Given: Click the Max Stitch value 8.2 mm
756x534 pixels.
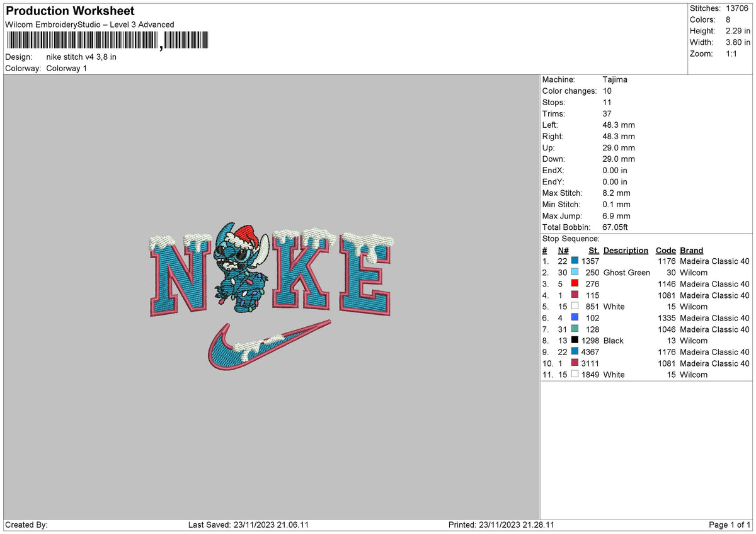Looking at the screenshot, I should (616, 193).
